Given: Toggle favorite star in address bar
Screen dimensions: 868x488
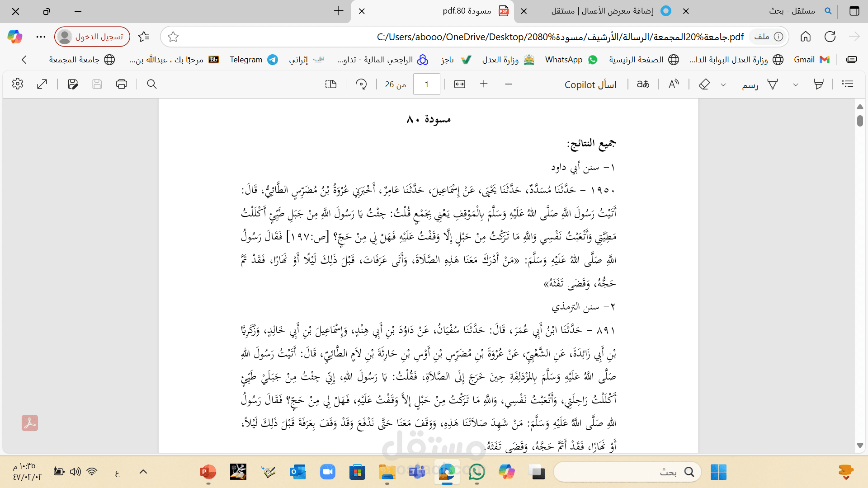Looking at the screenshot, I should click(173, 37).
